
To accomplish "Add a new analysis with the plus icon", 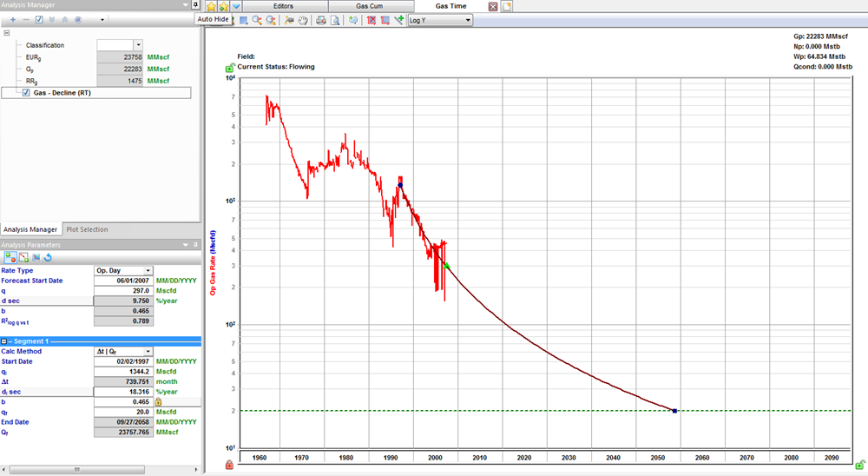I will (x=13, y=19).
